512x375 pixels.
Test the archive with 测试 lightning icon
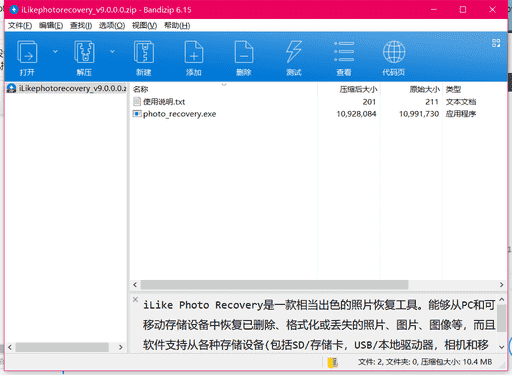click(294, 58)
